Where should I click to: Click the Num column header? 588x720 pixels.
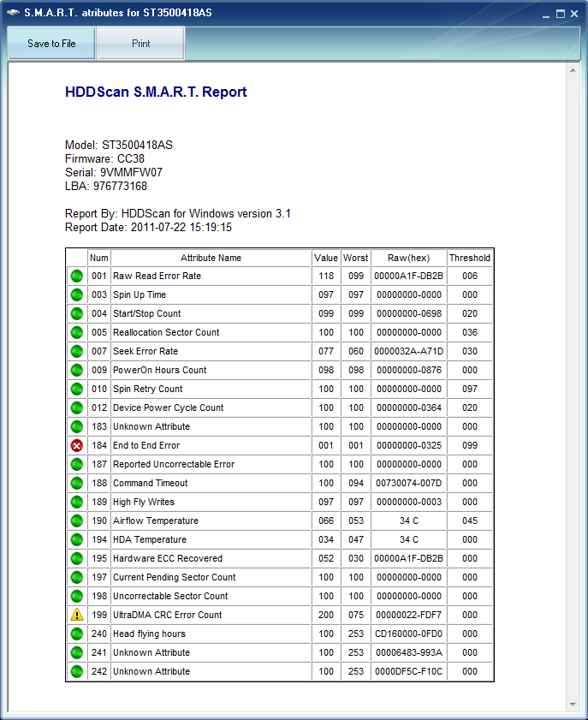(x=99, y=258)
